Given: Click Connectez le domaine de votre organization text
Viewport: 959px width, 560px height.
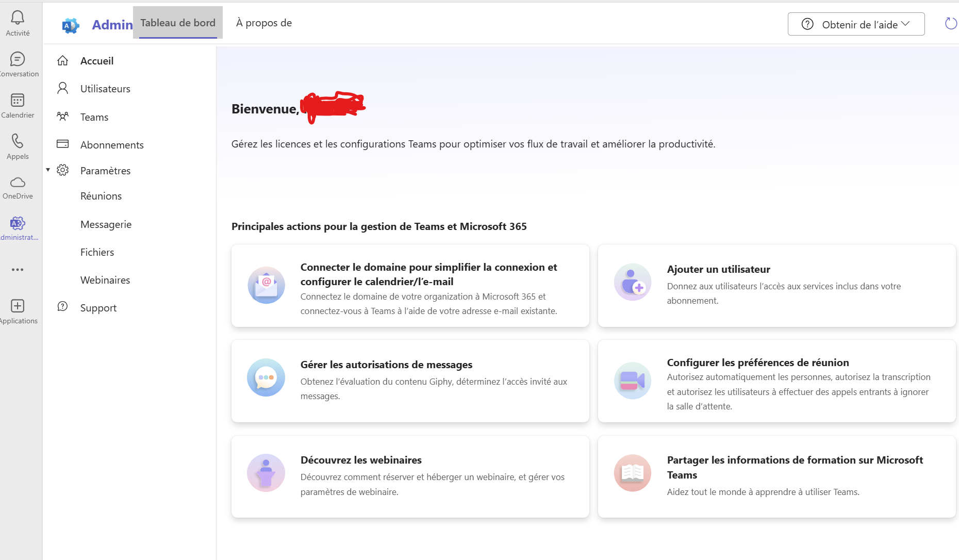Looking at the screenshot, I should [x=429, y=304].
